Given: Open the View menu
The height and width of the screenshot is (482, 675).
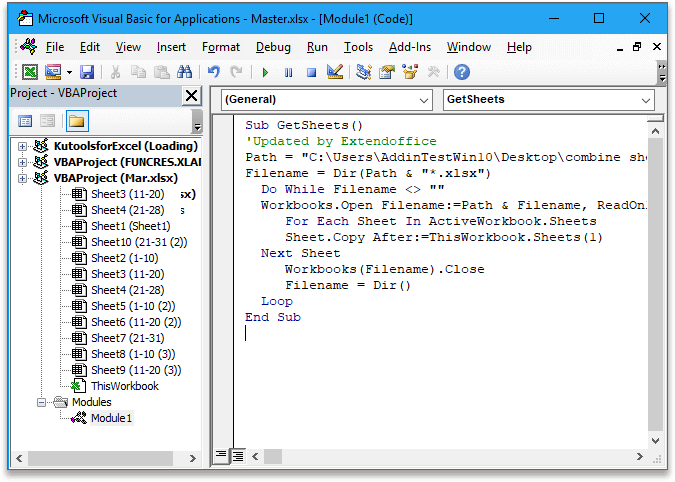Looking at the screenshot, I should (x=128, y=47).
